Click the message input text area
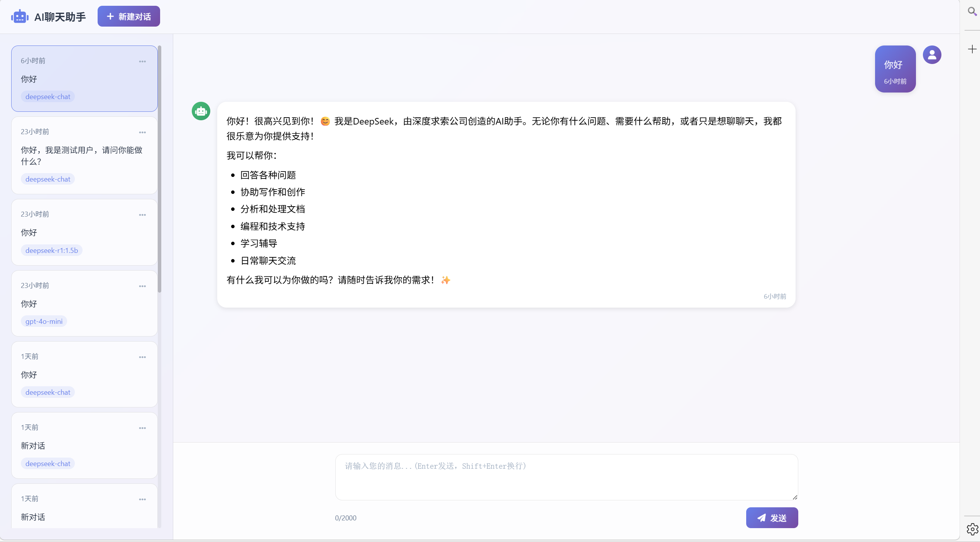This screenshot has height=542, width=980. pos(566,477)
